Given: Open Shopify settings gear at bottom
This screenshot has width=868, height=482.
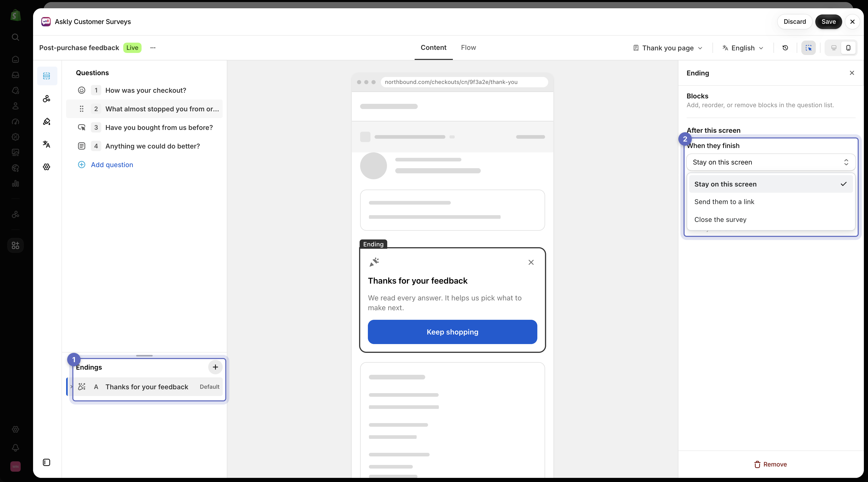Looking at the screenshot, I should tap(16, 430).
